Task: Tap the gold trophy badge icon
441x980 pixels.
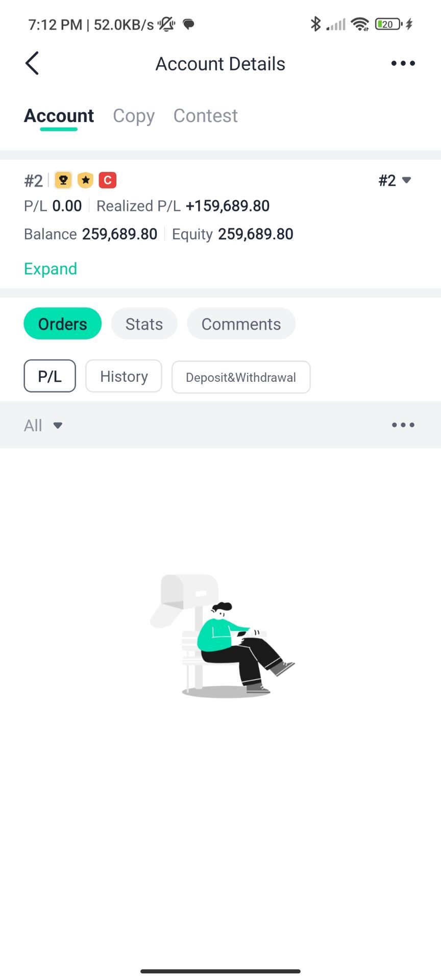Action: pos(63,180)
